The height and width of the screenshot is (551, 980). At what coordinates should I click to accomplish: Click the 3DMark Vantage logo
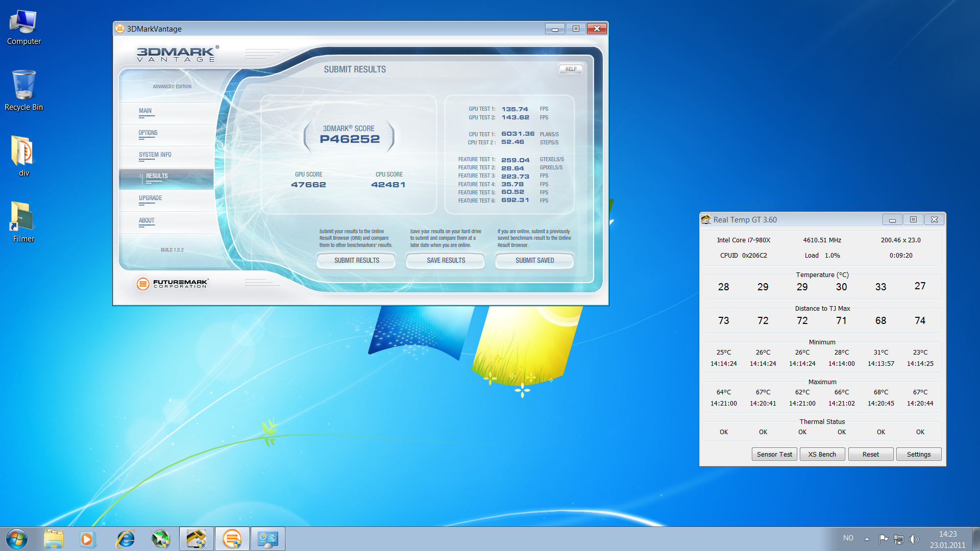177,54
